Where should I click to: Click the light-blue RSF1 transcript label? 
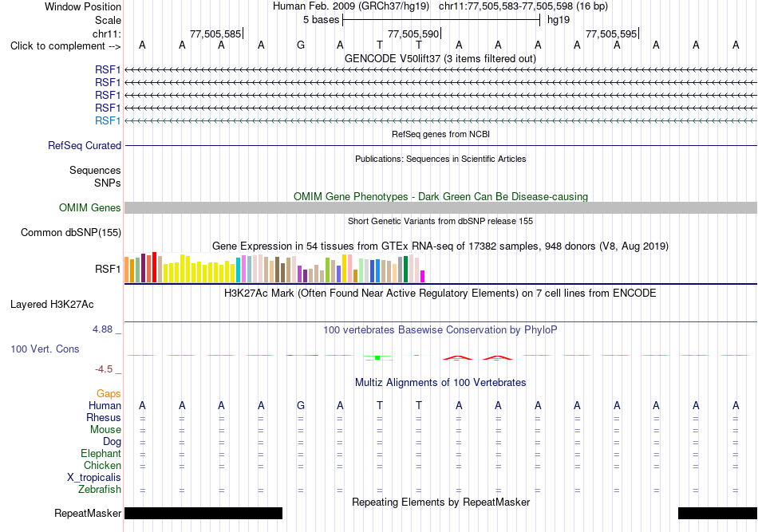108,120
